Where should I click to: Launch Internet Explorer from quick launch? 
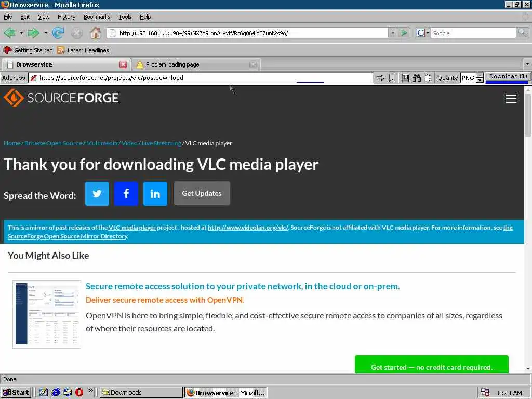[x=56, y=393]
